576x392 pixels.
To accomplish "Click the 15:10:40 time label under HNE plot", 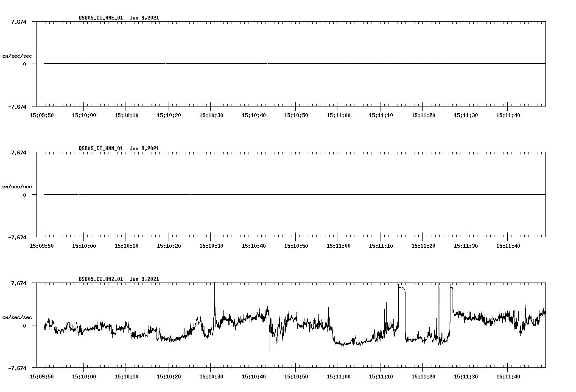I will coord(254,115).
